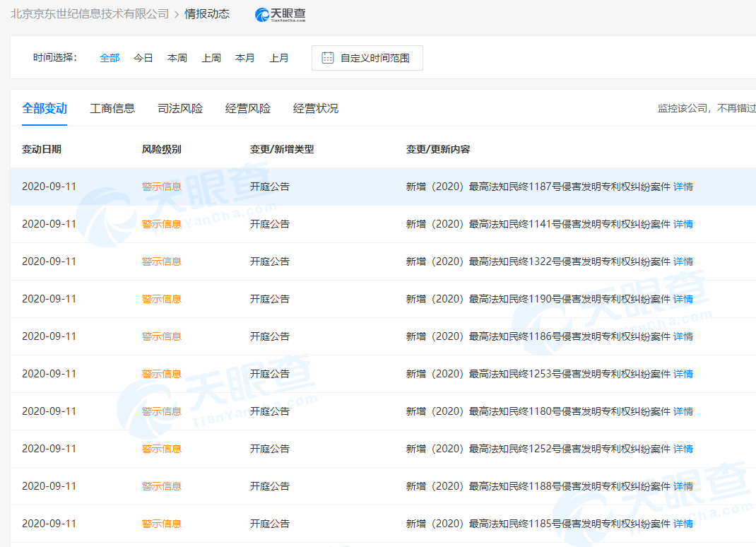Switch to the 全部变动 tab
Viewport: 756px width, 547px height.
click(45, 109)
